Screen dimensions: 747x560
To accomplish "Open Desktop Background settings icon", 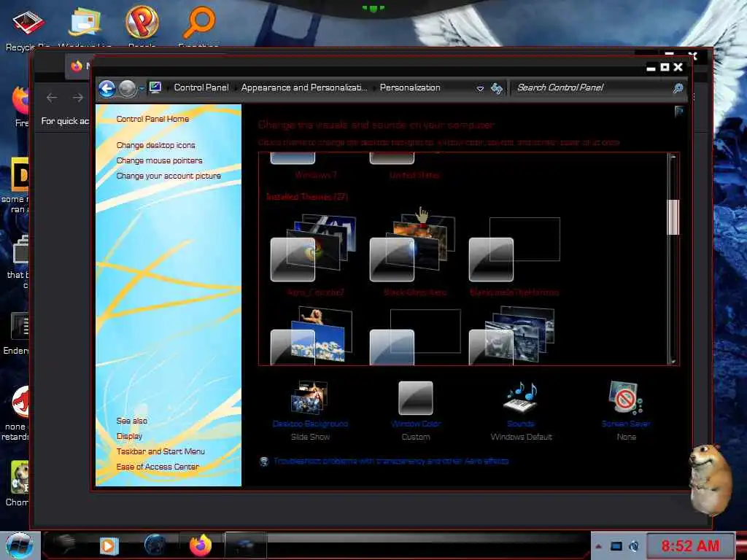I will click(309, 397).
